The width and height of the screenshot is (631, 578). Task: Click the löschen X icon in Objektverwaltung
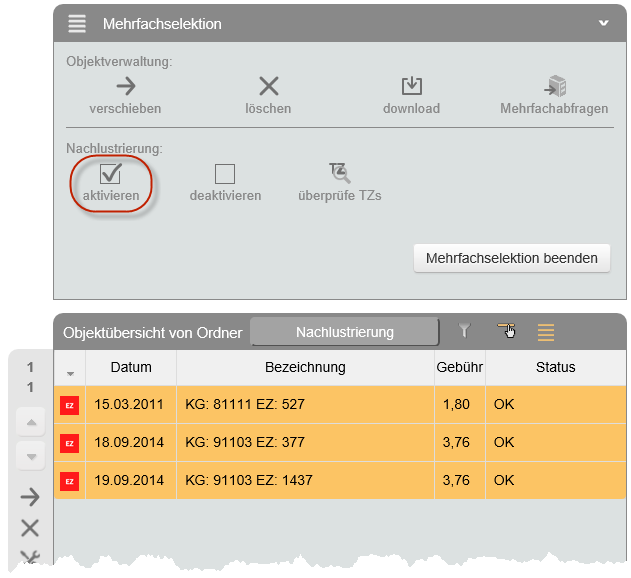[x=268, y=86]
